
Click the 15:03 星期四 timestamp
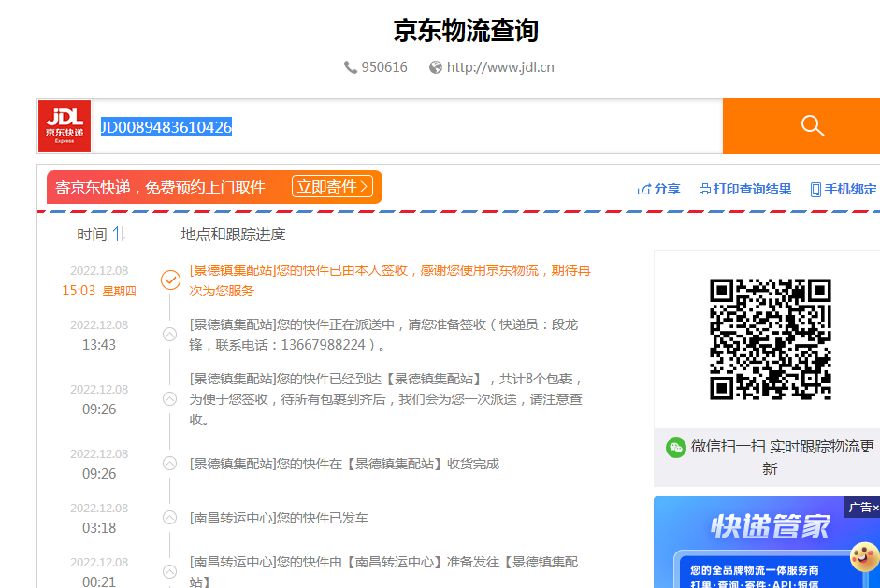[x=99, y=291]
